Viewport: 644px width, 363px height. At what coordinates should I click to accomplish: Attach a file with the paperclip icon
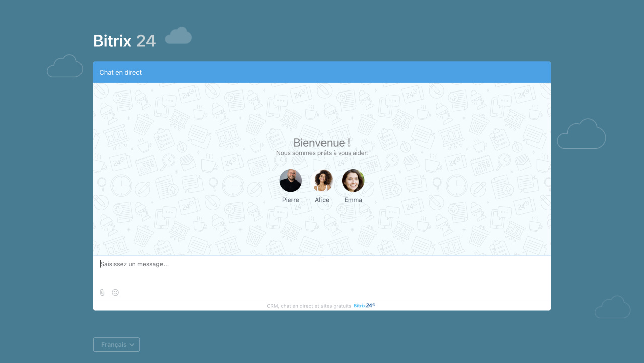102,292
